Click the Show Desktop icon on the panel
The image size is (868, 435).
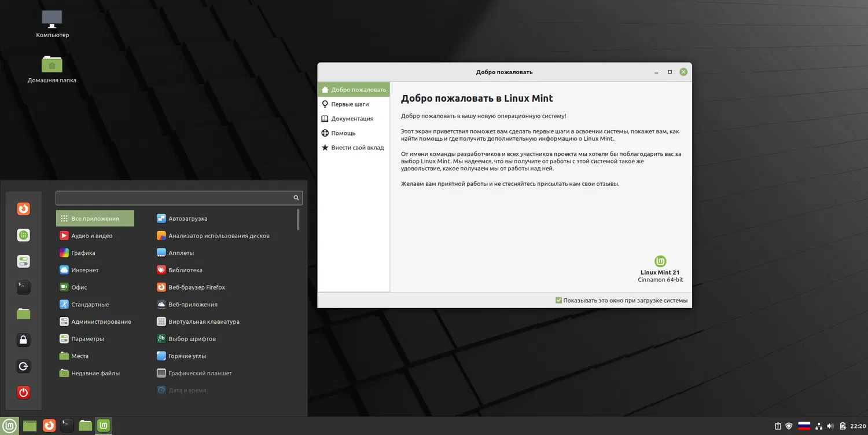click(30, 426)
